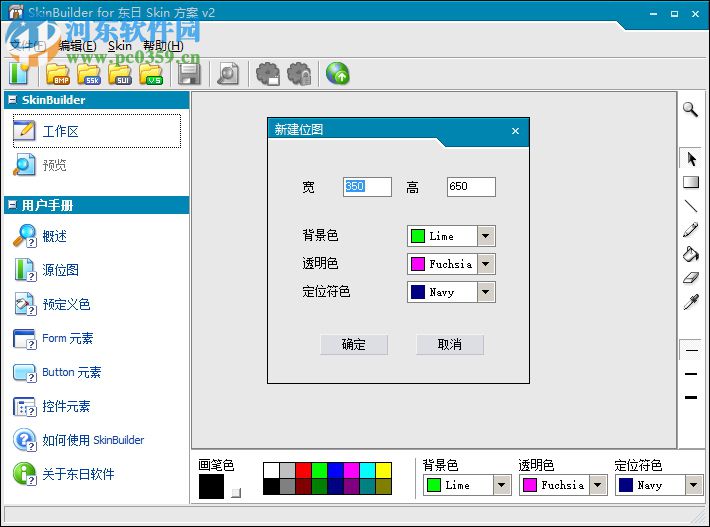Open SUI folder toolbar icon
This screenshot has height=527, width=710.
click(x=120, y=74)
